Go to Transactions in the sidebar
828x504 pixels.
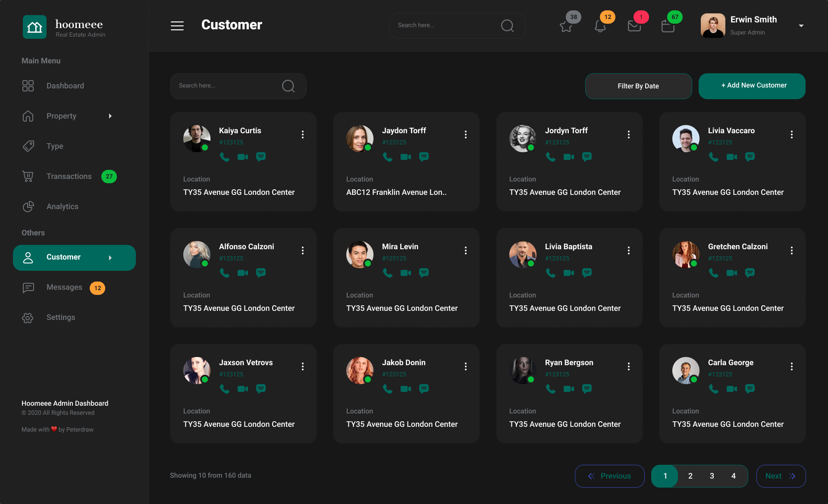[69, 176]
